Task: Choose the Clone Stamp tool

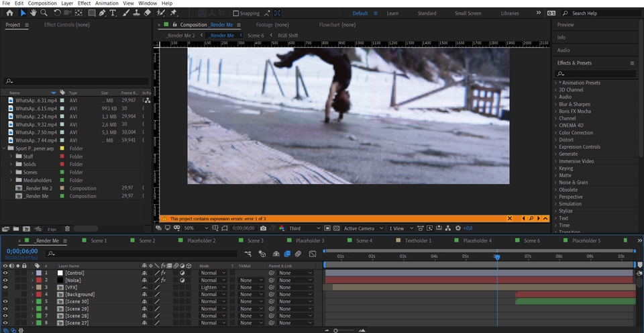Action: point(136,13)
